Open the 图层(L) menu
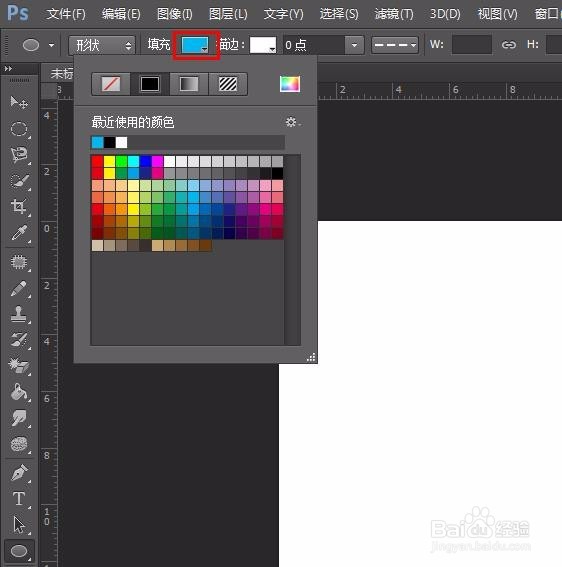This screenshot has height=567, width=562. pyautogui.click(x=228, y=14)
